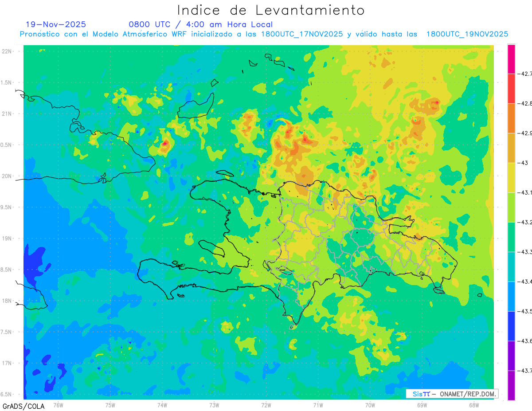The image size is (532, 411).
Task: Pick the green swatch between -43.2 and -43.3
Action: point(511,237)
